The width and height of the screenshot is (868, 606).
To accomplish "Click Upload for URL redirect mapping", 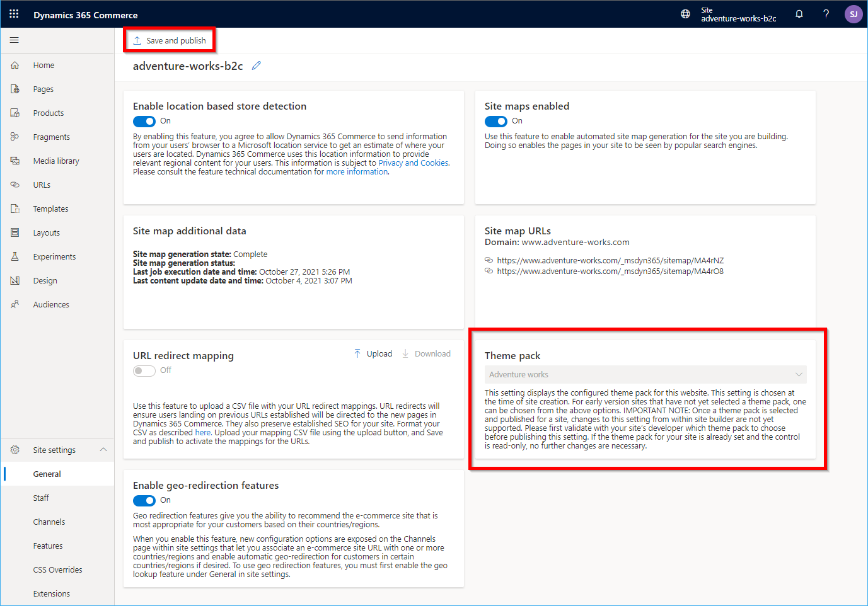I will click(x=373, y=354).
